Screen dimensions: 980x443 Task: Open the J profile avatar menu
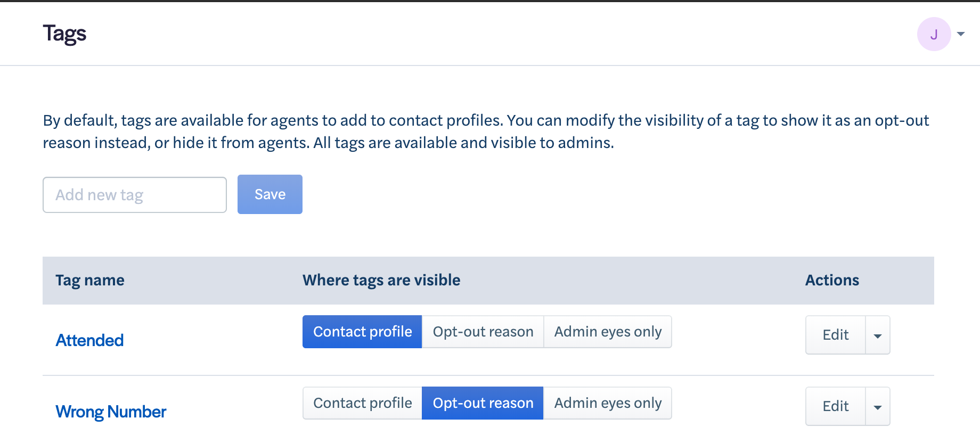(933, 34)
